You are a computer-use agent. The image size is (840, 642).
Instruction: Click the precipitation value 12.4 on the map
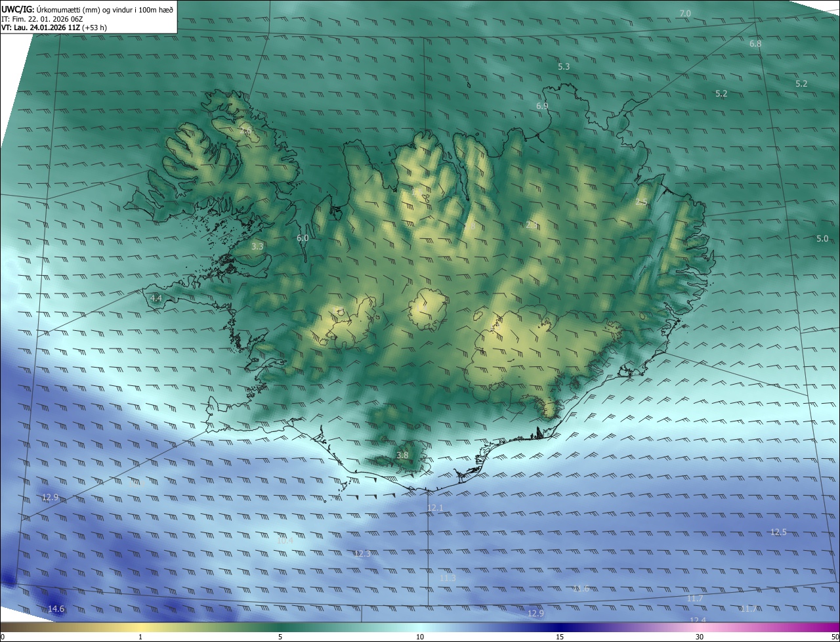[698, 620]
